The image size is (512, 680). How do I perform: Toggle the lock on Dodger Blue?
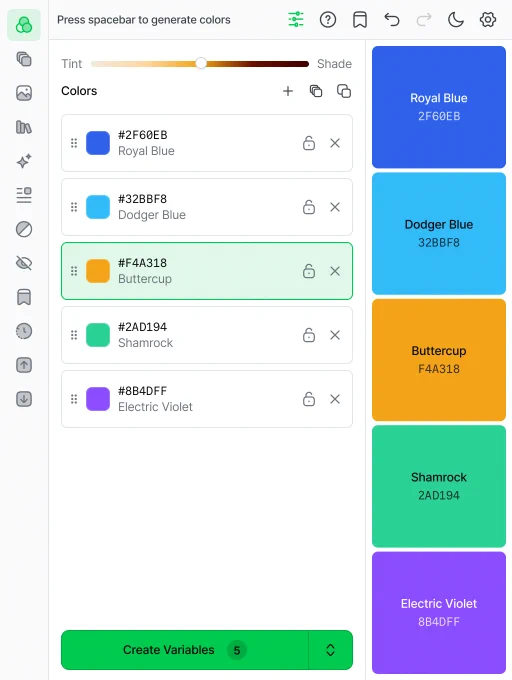click(x=309, y=207)
